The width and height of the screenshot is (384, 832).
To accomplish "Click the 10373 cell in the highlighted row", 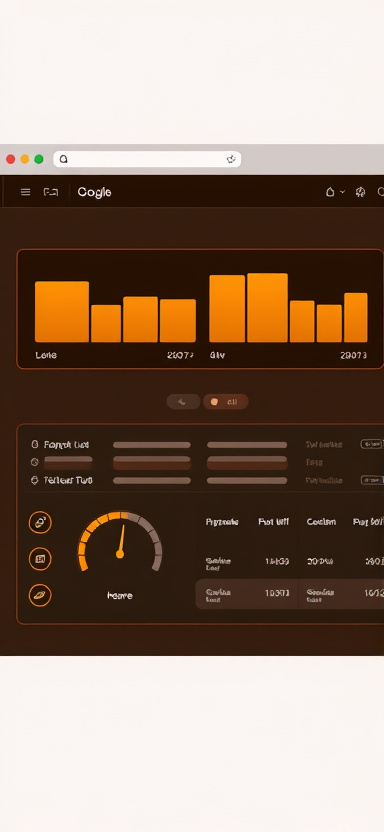I will pyautogui.click(x=277, y=593).
